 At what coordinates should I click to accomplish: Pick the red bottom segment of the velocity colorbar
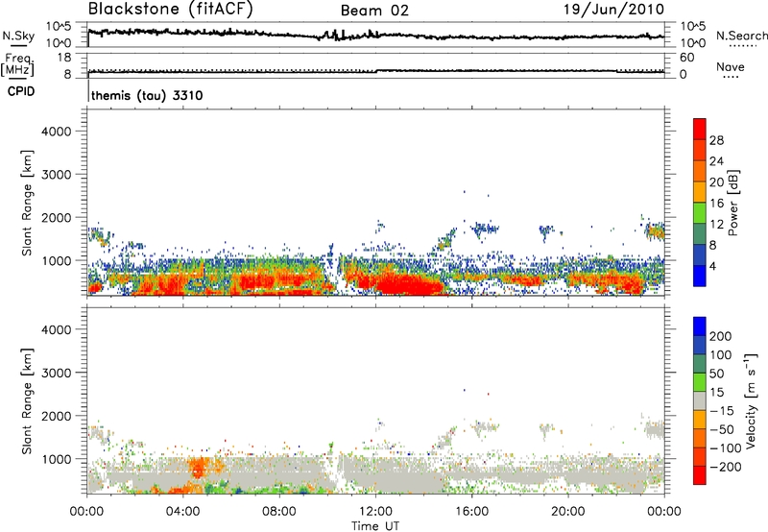coord(700,474)
